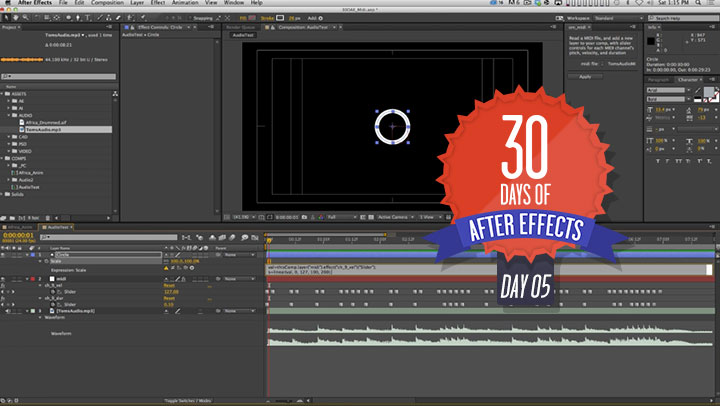Screen dimensions: 720x406
Task: Open the Graph Editor icon
Action: coord(255,237)
